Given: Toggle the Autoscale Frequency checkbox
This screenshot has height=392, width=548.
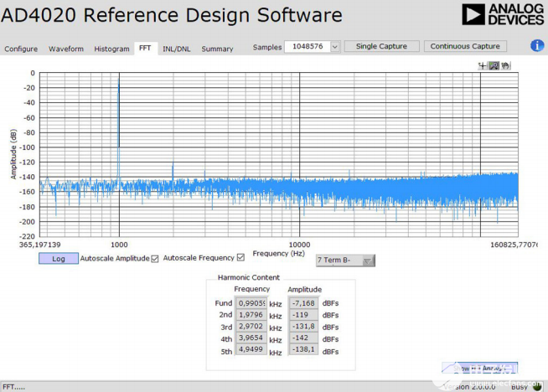Looking at the screenshot, I should click(x=241, y=257).
